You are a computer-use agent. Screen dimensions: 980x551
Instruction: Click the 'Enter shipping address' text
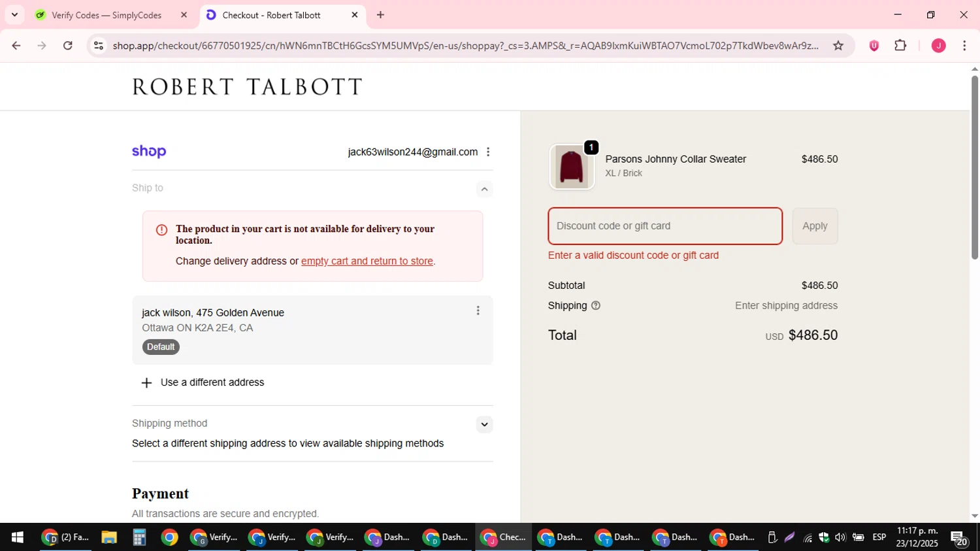point(786,305)
